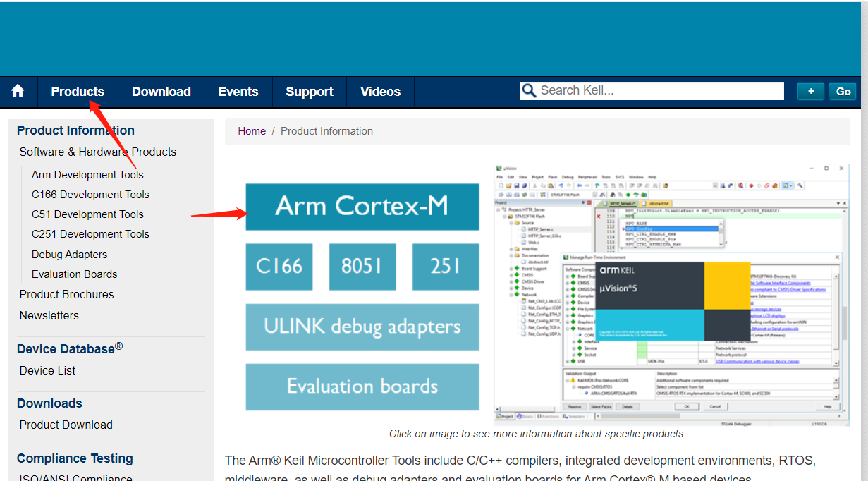
Task: Open C51 Development Tools
Action: tap(87, 214)
